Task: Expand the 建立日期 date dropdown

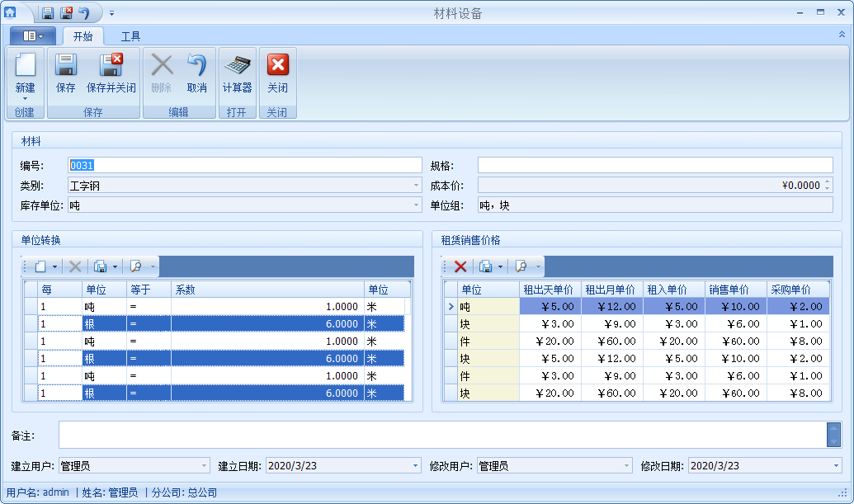Action: click(x=416, y=466)
